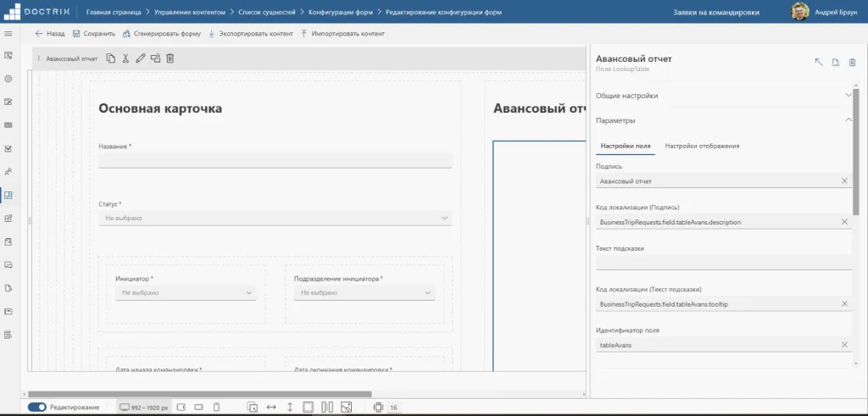Expand the Общие настройки section
Image resolution: width=868 pixels, height=416 pixels.
click(x=724, y=95)
